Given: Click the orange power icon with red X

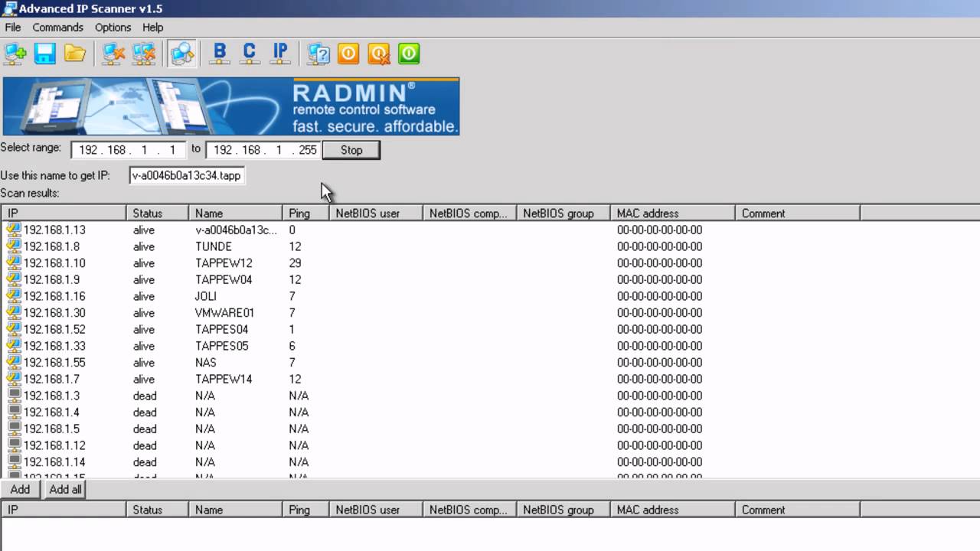Looking at the screenshot, I should click(378, 54).
